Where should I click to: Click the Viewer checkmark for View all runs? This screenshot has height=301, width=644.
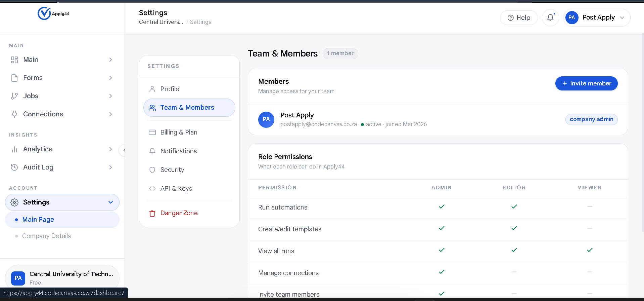pos(590,250)
